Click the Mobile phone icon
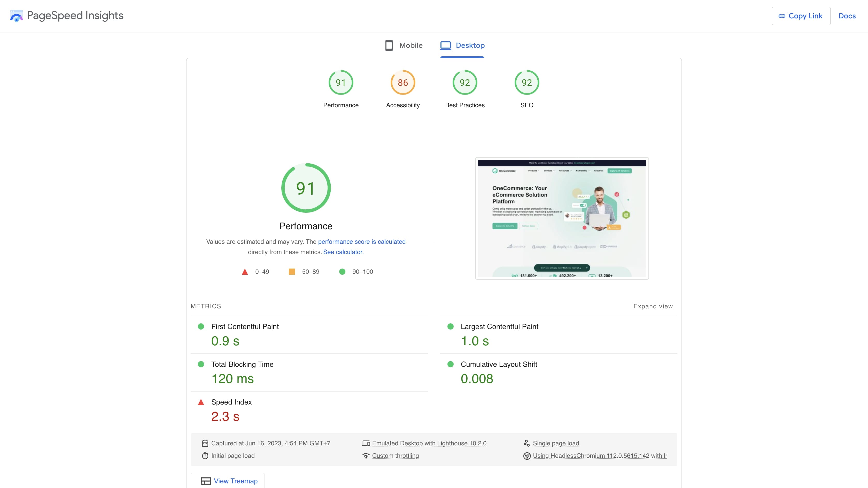868x488 pixels. point(389,45)
